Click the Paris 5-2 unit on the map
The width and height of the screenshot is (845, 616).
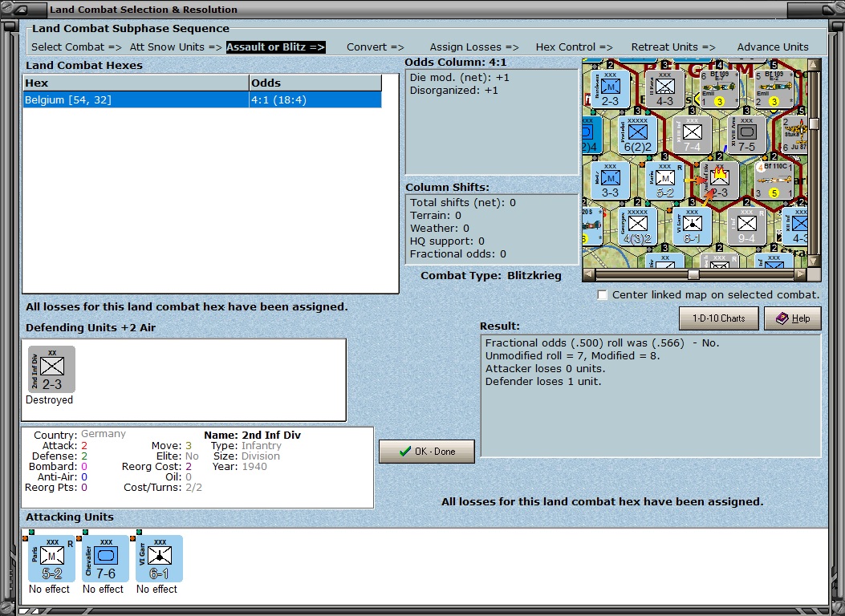pyautogui.click(x=665, y=180)
